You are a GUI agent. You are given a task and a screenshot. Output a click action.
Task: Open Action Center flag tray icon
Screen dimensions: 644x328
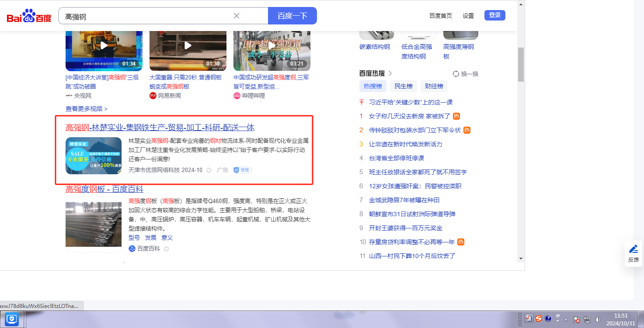click(x=576, y=320)
